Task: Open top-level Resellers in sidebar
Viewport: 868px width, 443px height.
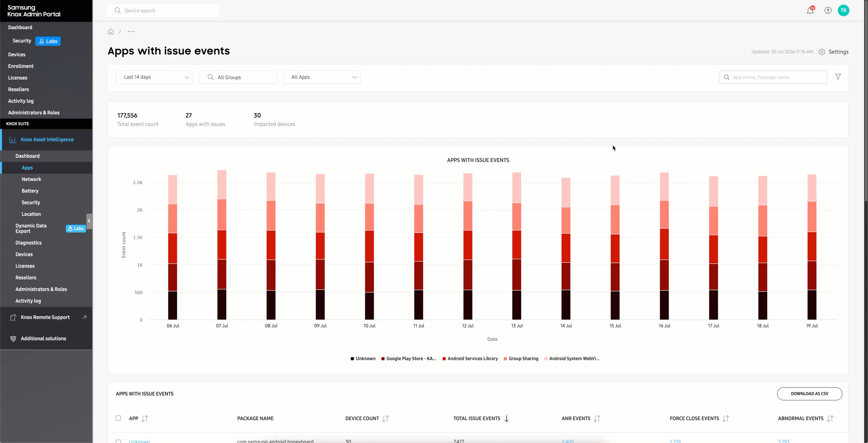Action: [x=19, y=90]
